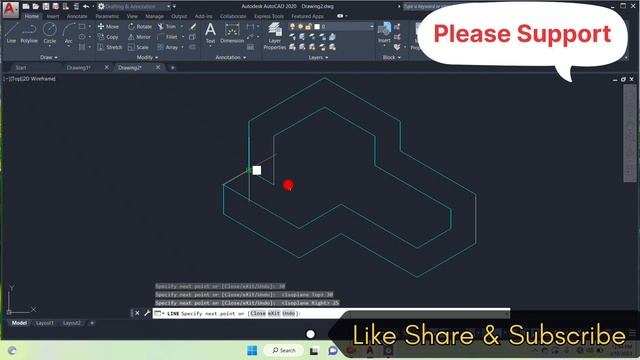Viewport: 640px width, 360px height.
Task: Click the Undo arrow in quick access
Action: (86, 7)
